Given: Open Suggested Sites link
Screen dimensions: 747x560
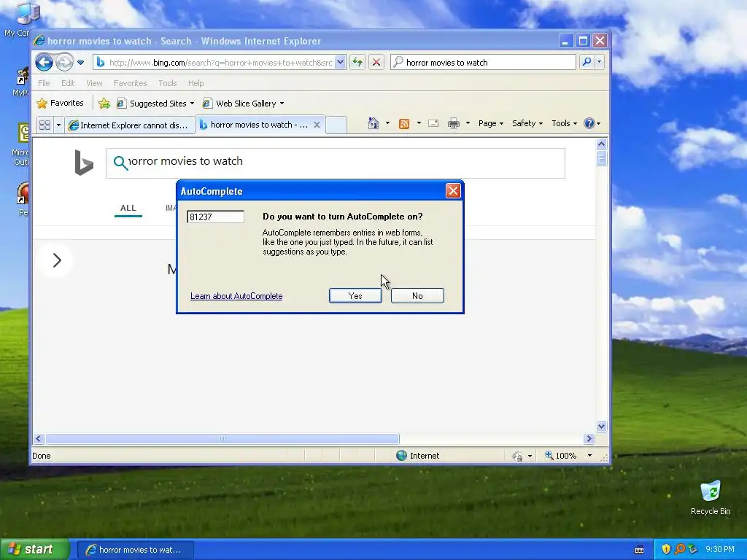Looking at the screenshot, I should point(155,104).
